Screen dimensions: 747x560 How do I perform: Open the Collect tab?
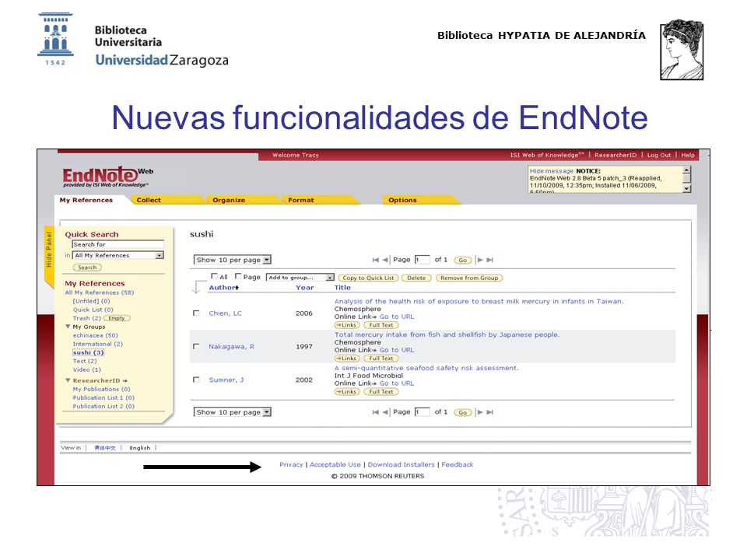[x=149, y=201]
